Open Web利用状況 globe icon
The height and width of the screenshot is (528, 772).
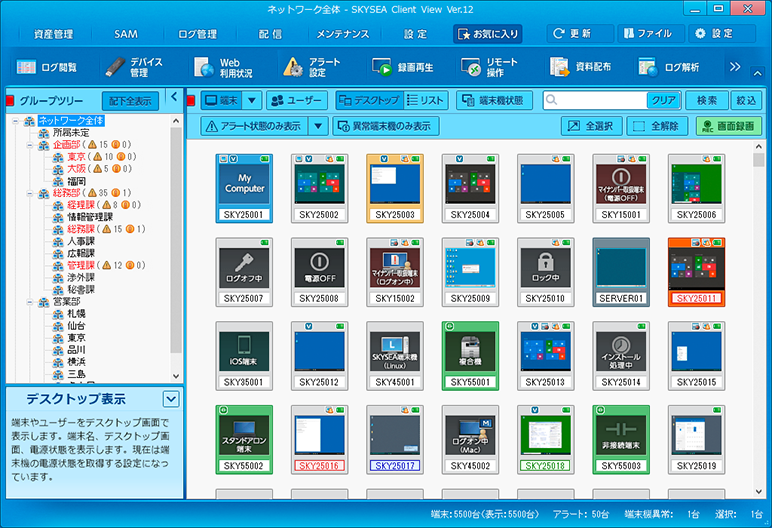(x=203, y=67)
